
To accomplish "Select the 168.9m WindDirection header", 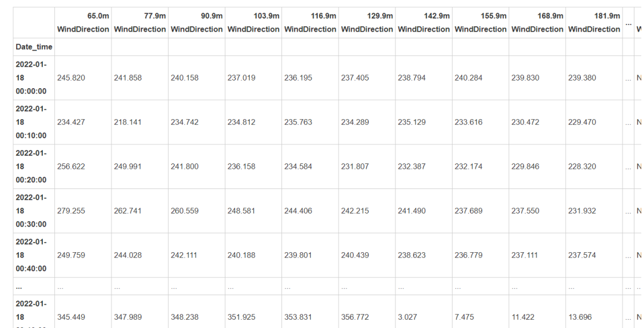I will click(537, 23).
